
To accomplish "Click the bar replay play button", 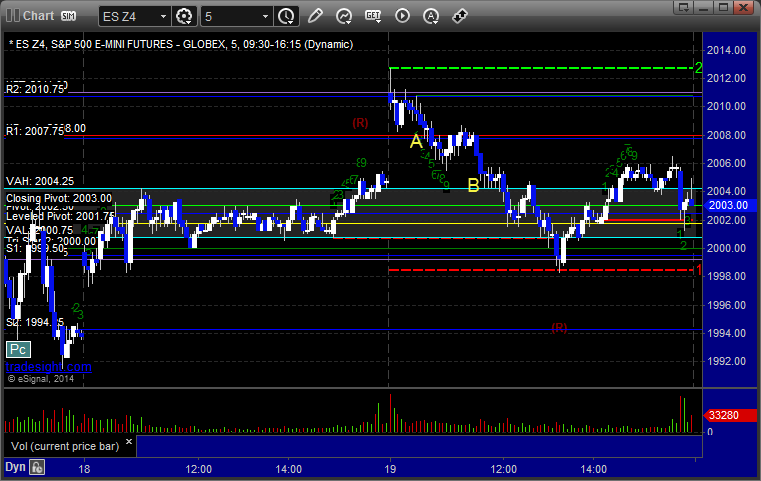I will click(402, 16).
